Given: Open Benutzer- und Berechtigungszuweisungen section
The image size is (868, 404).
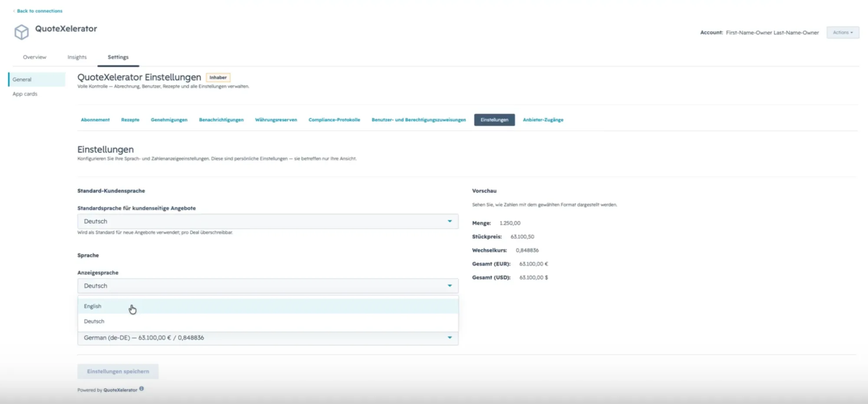Looking at the screenshot, I should [419, 120].
